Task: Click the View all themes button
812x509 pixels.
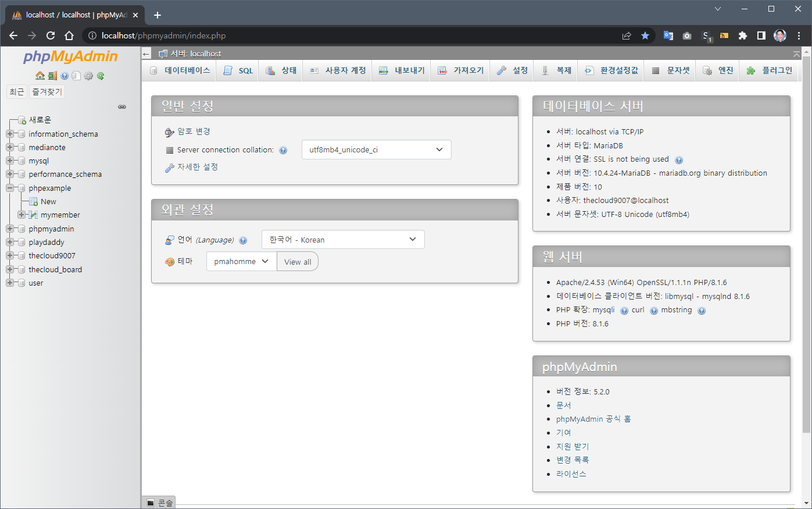Action: (x=298, y=262)
